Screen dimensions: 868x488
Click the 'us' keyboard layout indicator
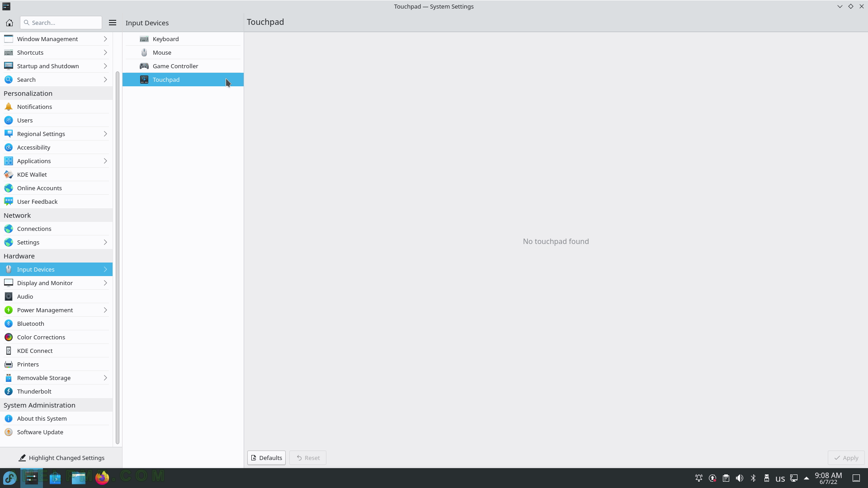[780, 479]
